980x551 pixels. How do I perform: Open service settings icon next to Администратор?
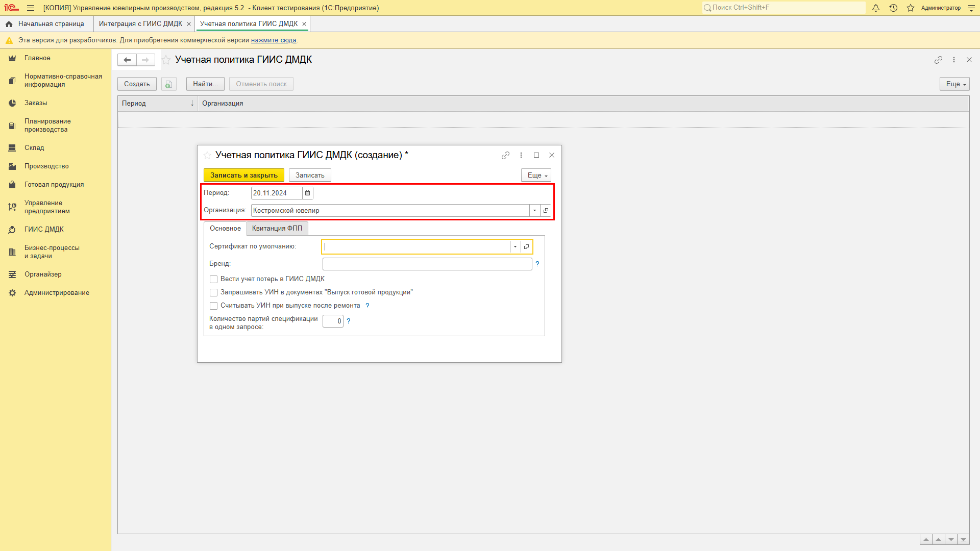[x=971, y=8]
